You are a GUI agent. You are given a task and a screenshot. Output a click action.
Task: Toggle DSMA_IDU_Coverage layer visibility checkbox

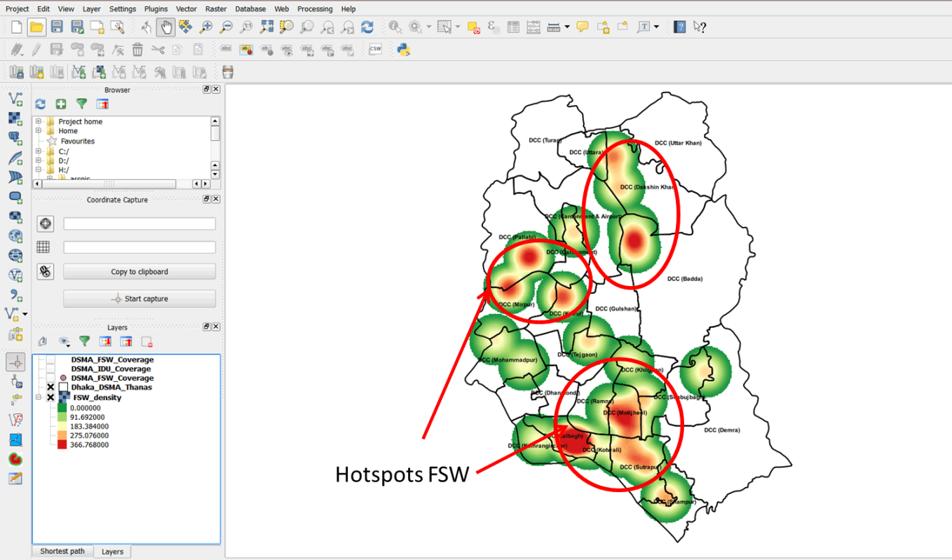coord(50,369)
